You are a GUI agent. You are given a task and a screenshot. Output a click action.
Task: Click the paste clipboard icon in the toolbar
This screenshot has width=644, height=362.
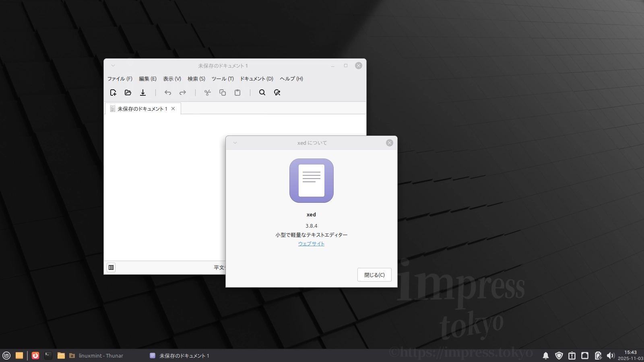237,93
